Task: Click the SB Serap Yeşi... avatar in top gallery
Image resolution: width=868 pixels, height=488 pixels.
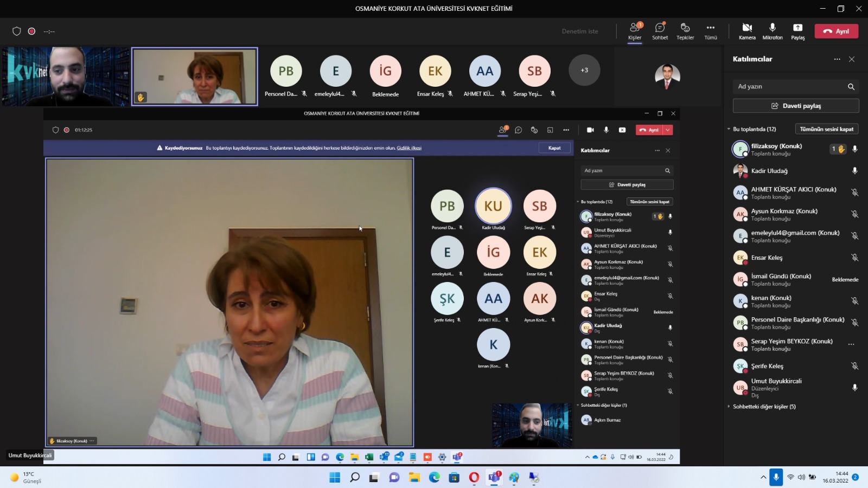Action: click(x=534, y=71)
